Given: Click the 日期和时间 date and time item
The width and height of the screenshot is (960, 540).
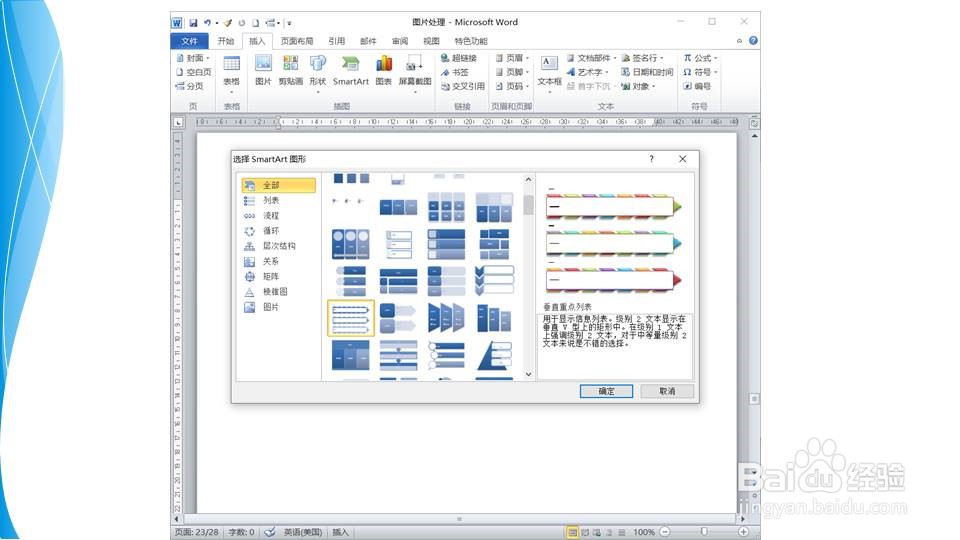Looking at the screenshot, I should pos(647,72).
